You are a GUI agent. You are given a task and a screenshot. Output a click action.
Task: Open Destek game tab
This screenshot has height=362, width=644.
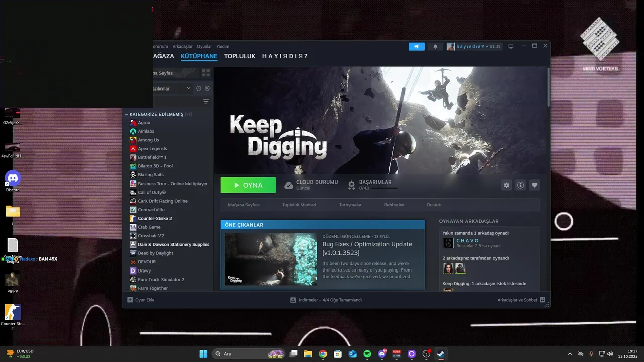pyautogui.click(x=434, y=205)
